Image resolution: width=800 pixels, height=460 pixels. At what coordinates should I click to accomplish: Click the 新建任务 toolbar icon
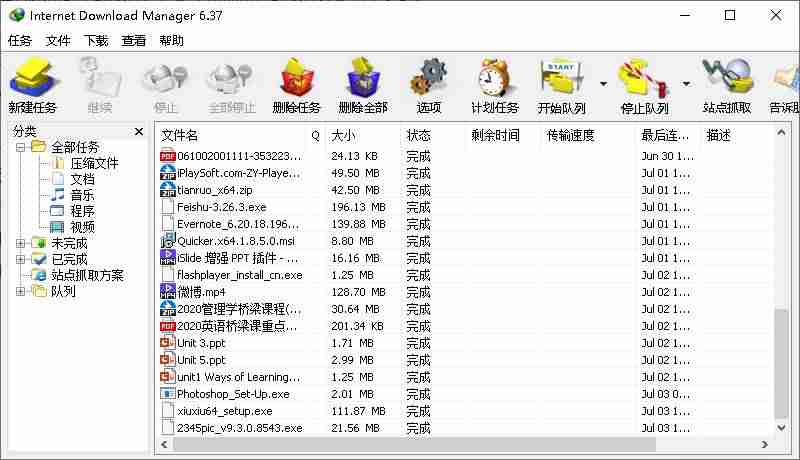point(33,78)
